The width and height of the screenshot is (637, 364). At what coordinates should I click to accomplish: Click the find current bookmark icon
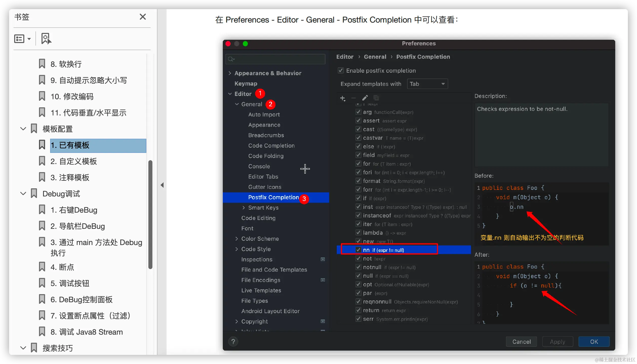[46, 39]
